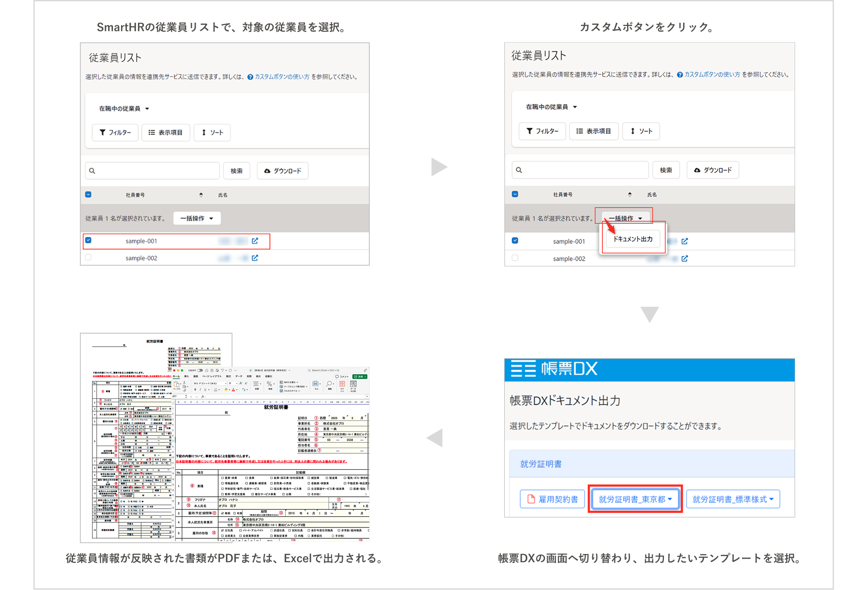Click the Italic I icon in Excel ribbon
The height and width of the screenshot is (590, 868).
tap(200, 390)
